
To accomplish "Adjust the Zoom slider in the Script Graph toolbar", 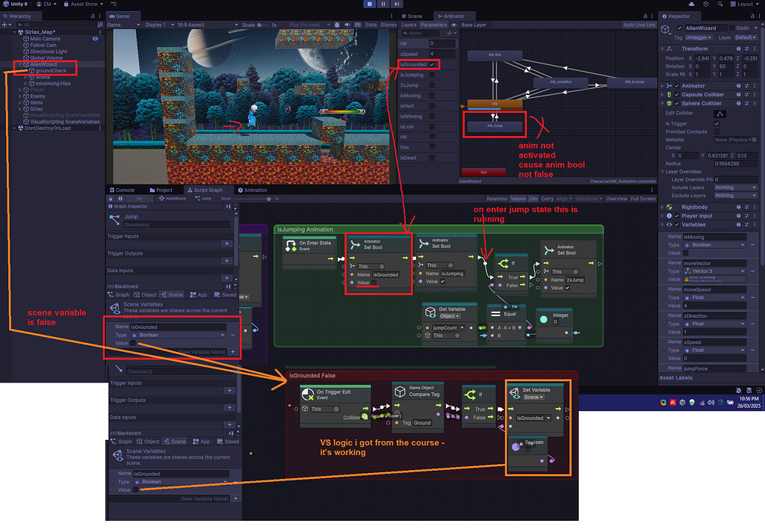I will [269, 198].
